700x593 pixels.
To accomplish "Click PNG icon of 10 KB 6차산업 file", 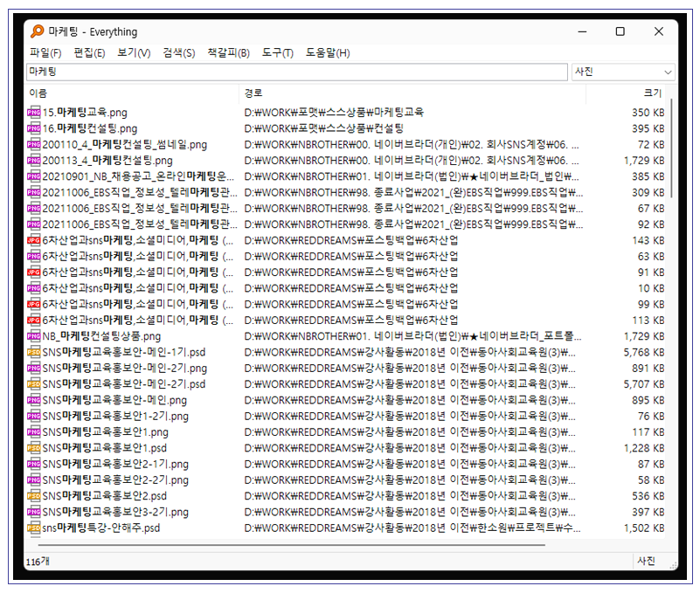I will pos(33,288).
